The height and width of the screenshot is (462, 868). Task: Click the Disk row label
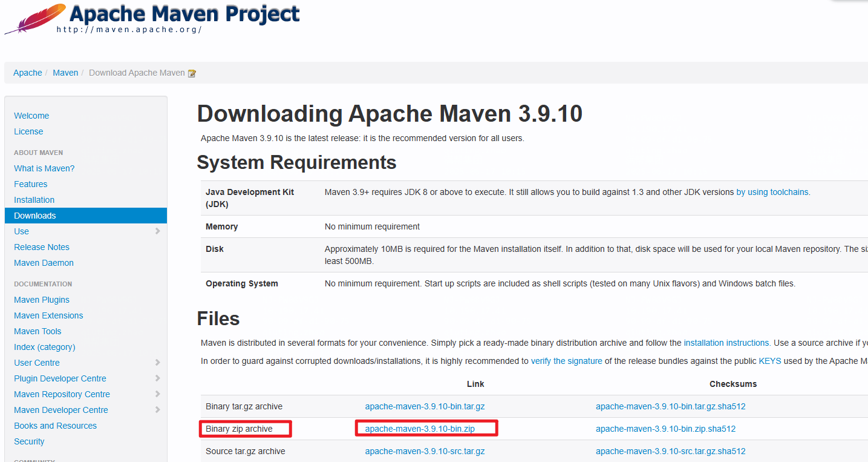pos(215,249)
